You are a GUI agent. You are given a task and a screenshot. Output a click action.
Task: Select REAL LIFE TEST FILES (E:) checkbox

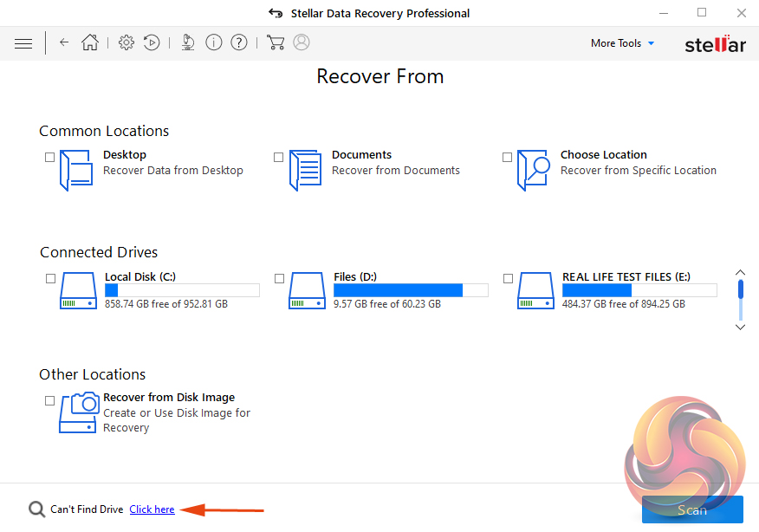click(x=508, y=278)
